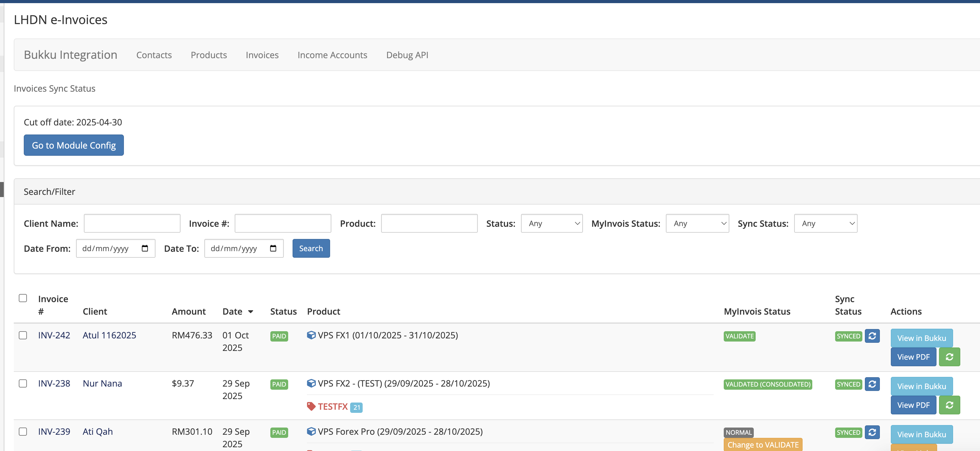
Task: Click blue resync icon beside INV-238 SYNCED badge
Action: coord(872,384)
